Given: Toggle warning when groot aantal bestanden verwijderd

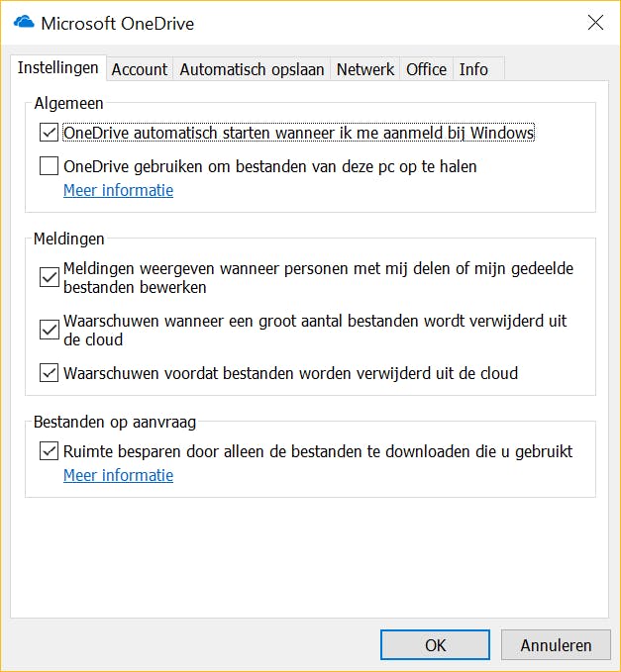Looking at the screenshot, I should (50, 330).
